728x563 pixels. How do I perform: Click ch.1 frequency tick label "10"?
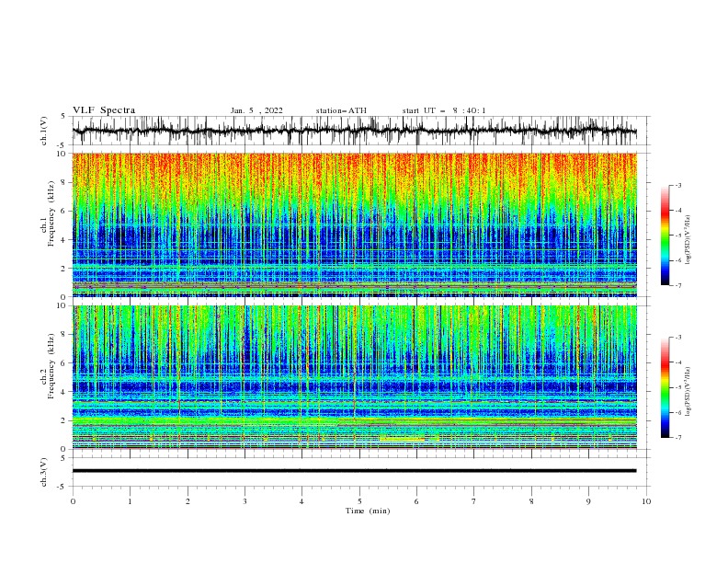[x=62, y=154]
